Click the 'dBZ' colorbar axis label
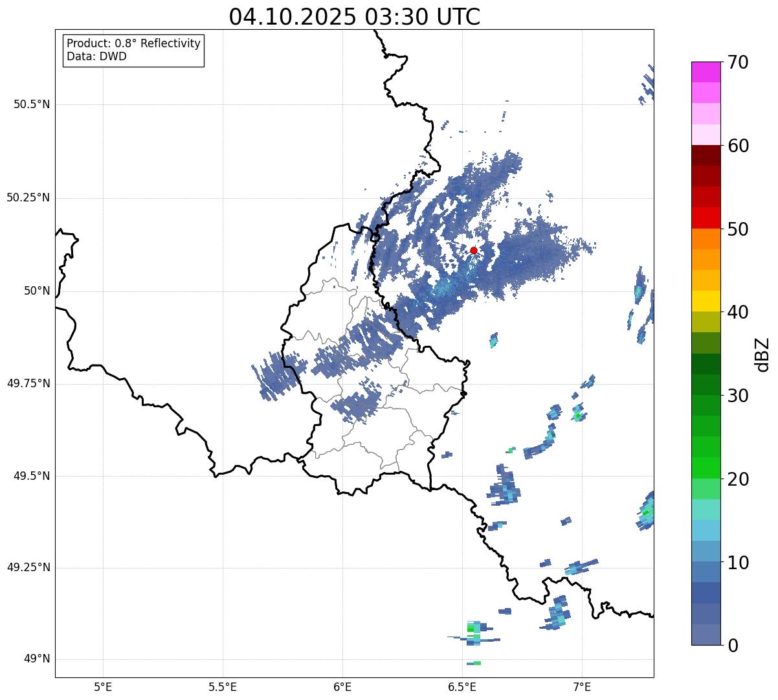The height and width of the screenshot is (700, 778). click(x=763, y=354)
